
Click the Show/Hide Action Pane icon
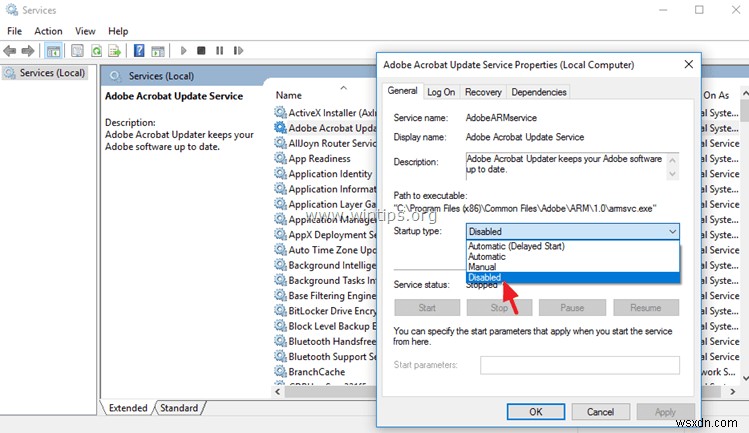(158, 50)
